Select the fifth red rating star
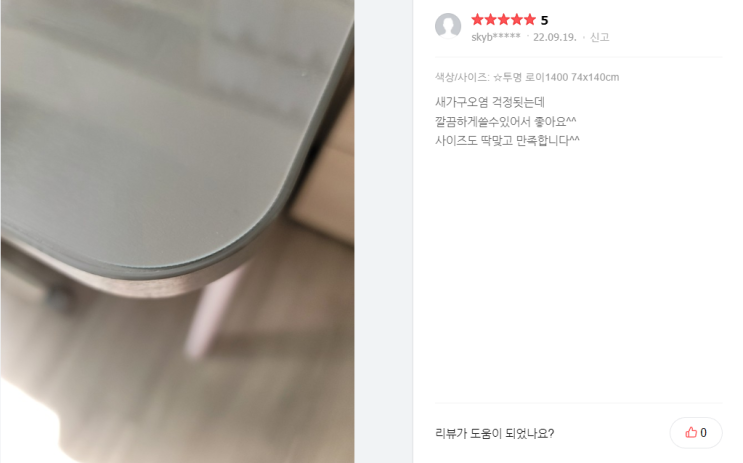 (530, 19)
